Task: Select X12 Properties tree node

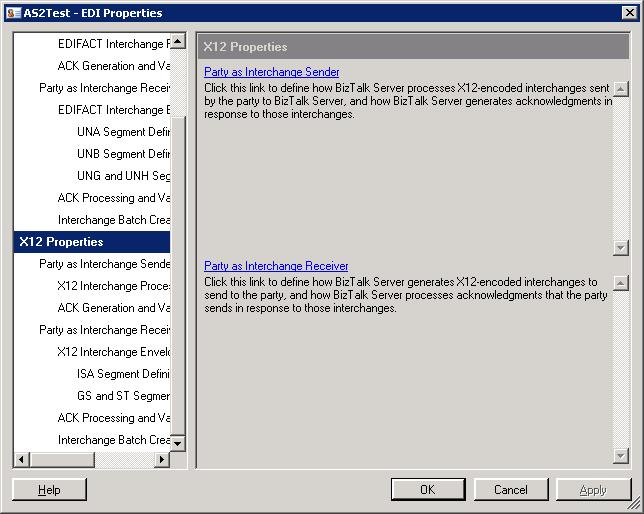Action: (92, 242)
